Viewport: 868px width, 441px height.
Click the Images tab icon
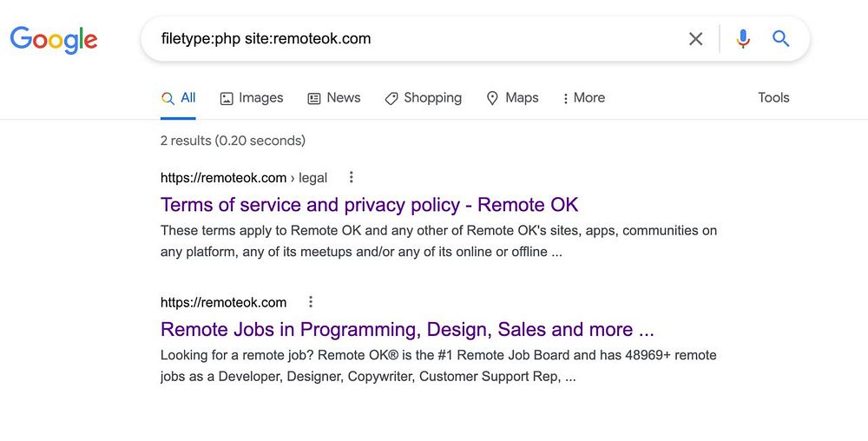[x=227, y=98]
